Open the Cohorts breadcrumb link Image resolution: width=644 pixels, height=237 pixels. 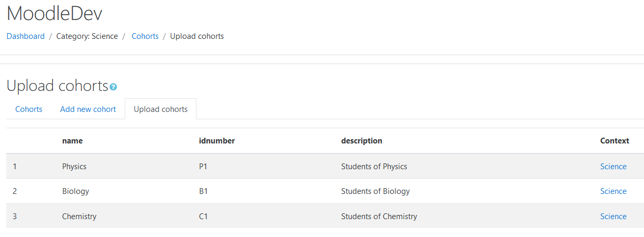pyautogui.click(x=145, y=36)
